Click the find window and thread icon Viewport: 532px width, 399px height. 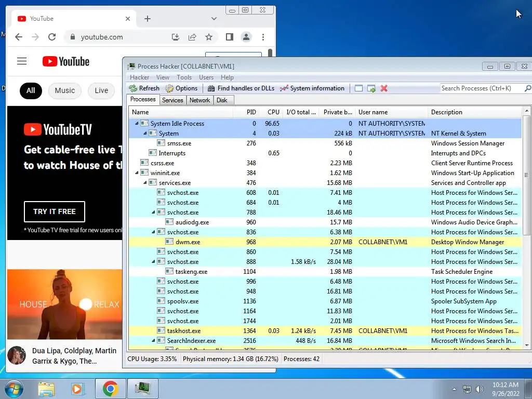(x=371, y=88)
